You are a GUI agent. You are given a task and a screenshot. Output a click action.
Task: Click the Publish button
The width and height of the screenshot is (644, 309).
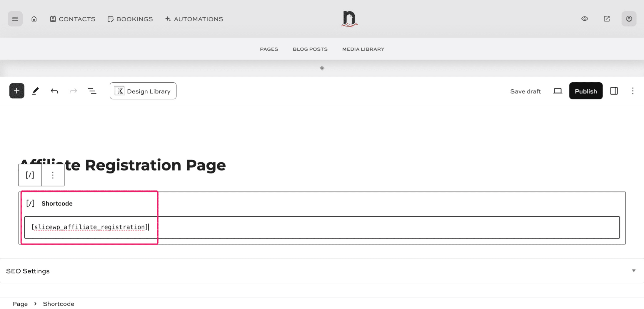pos(585,91)
